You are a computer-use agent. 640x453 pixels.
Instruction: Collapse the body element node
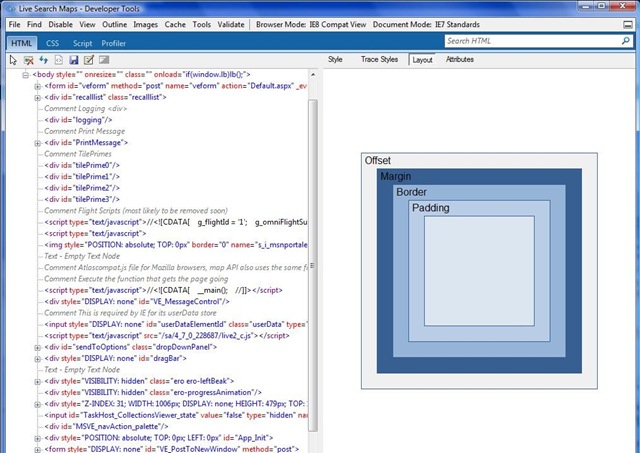click(25, 75)
